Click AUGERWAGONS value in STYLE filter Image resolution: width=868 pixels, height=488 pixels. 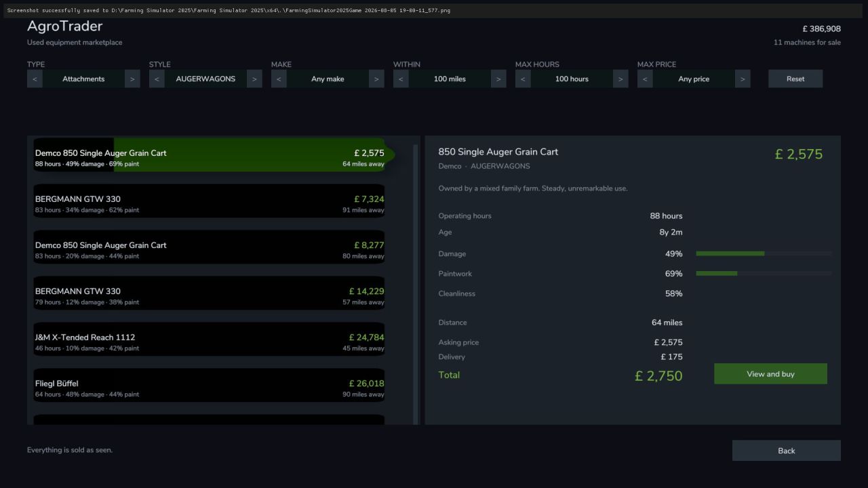(205, 79)
